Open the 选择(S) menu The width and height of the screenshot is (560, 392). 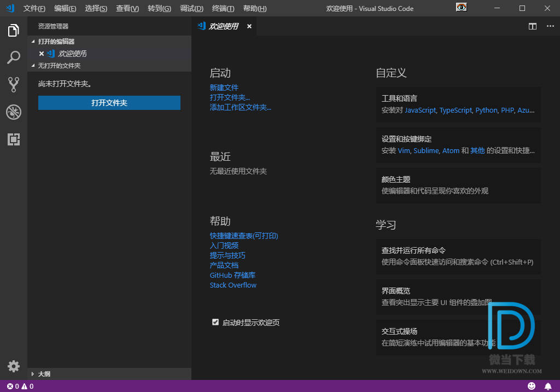tap(96, 9)
